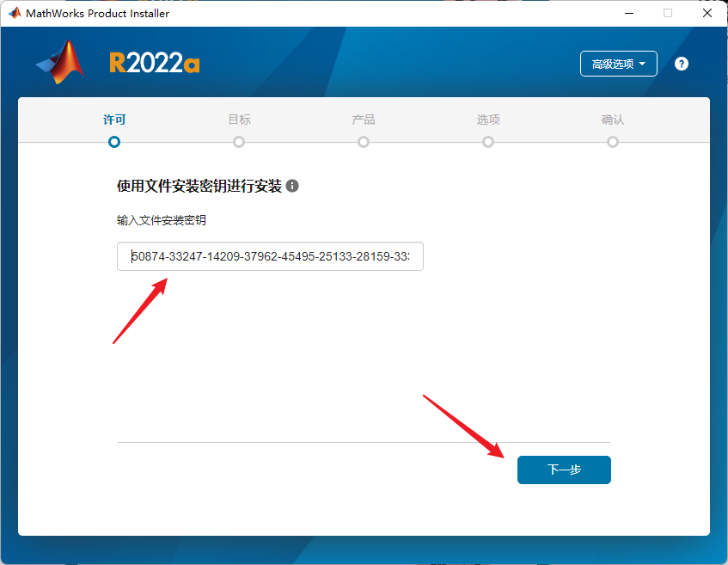Image resolution: width=728 pixels, height=565 pixels.
Task: Click the 目标 step circle indicator
Action: click(x=239, y=142)
